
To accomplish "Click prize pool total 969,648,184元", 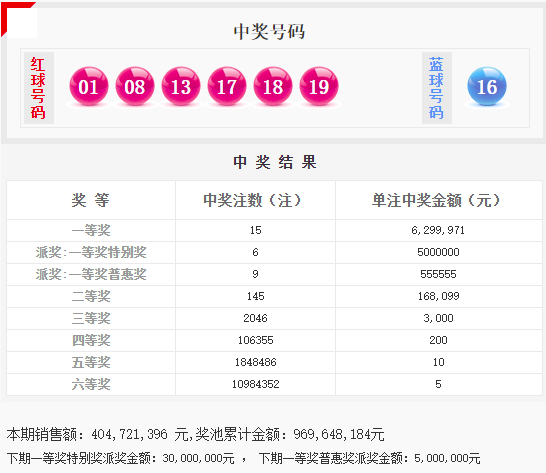I will (338, 434).
